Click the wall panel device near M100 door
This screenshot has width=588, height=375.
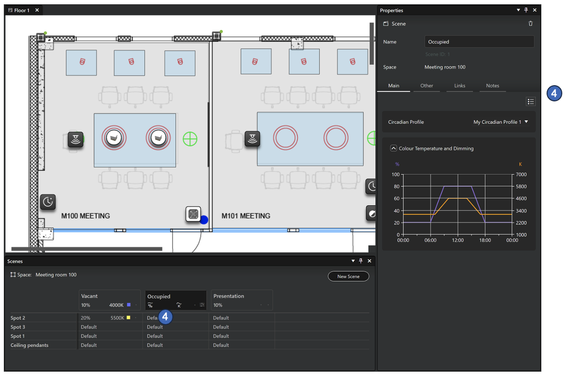(x=193, y=214)
